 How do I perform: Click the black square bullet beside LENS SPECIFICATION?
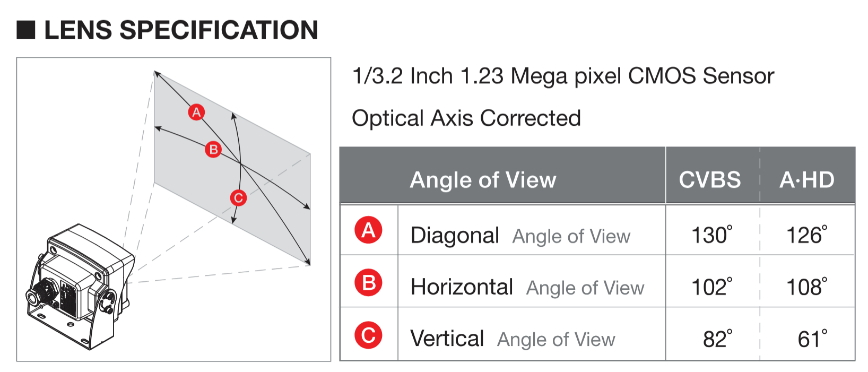[26, 30]
